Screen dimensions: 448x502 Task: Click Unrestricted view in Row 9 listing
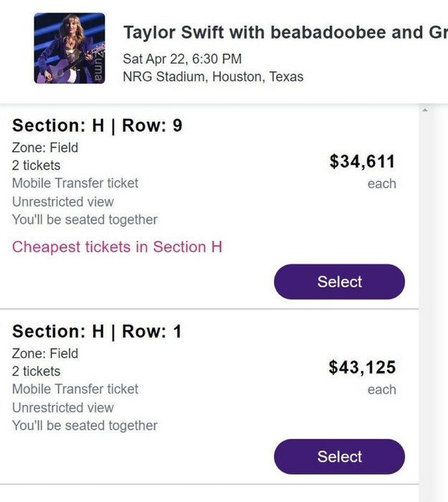(x=63, y=202)
